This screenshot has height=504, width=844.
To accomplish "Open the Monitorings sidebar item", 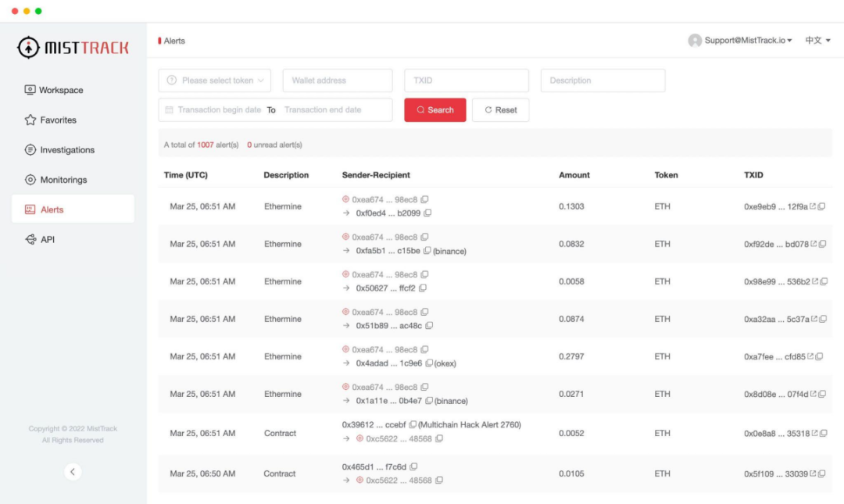I will 63,180.
